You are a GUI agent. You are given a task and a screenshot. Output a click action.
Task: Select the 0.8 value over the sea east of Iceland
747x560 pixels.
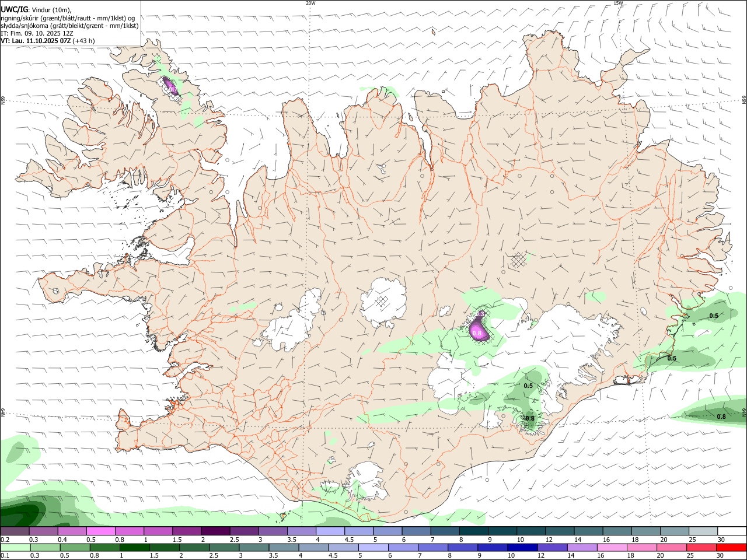coord(721,416)
